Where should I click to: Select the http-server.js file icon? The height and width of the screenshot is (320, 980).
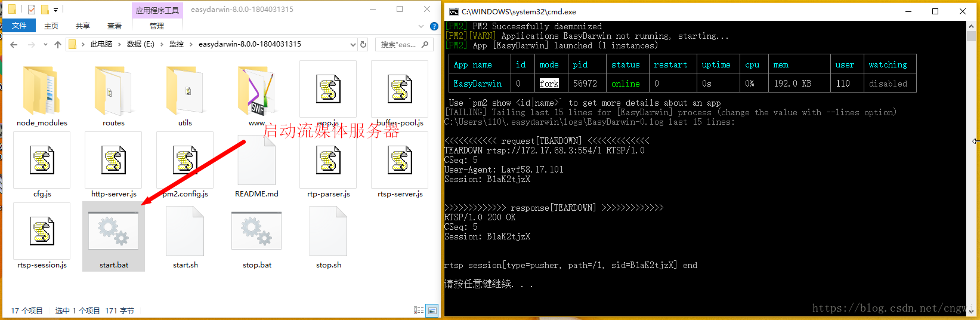coord(113,160)
